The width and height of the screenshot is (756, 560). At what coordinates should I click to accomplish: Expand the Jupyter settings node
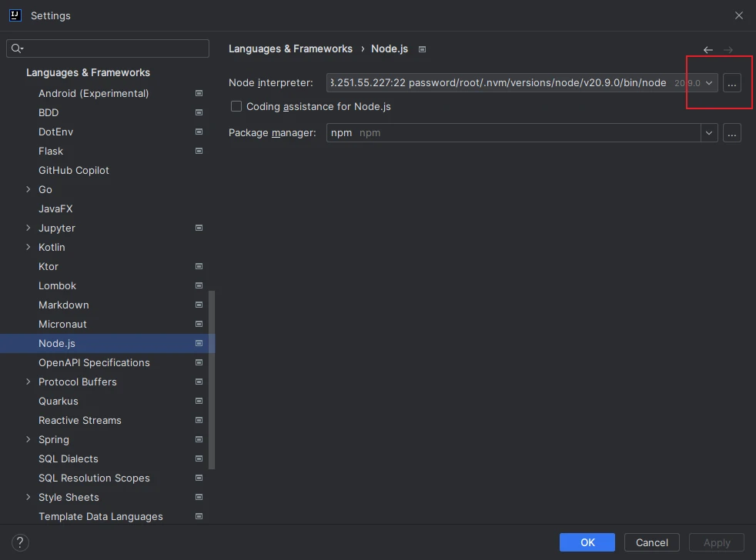28,228
